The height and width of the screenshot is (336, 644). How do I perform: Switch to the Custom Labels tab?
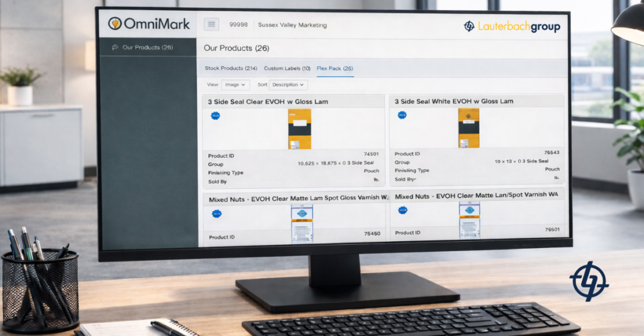pyautogui.click(x=287, y=68)
